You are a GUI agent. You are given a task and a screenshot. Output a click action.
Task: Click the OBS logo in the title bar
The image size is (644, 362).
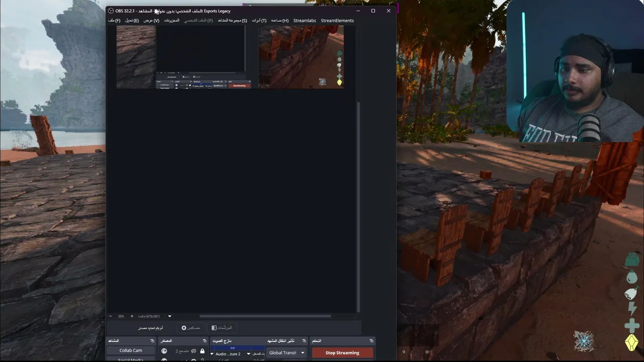click(111, 11)
